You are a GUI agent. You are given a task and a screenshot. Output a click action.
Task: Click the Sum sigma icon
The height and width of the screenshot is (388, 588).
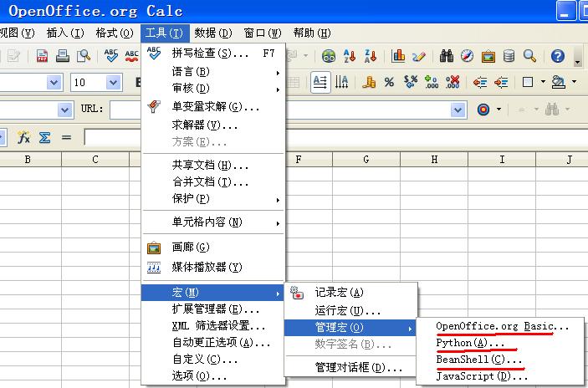[x=44, y=138]
